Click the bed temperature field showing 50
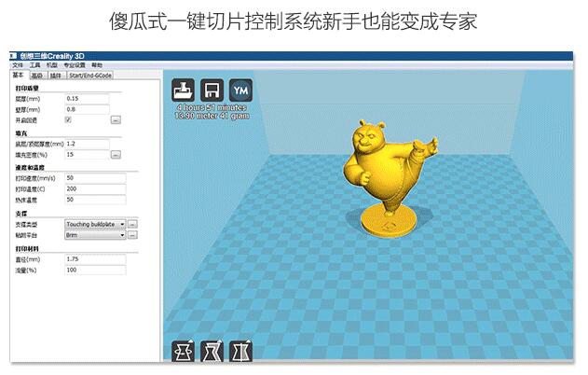588x375 pixels. point(95,200)
